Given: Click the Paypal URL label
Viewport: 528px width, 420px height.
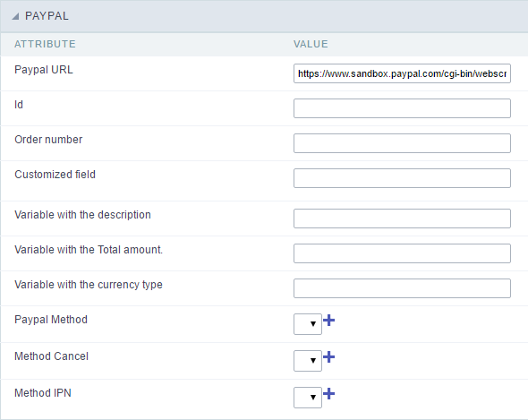Looking at the screenshot, I should (x=44, y=70).
